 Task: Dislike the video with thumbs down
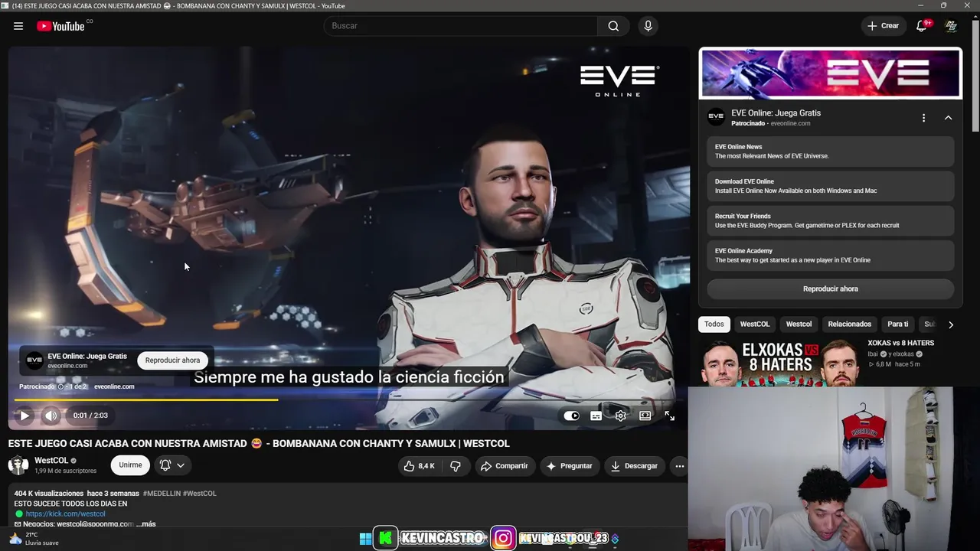(456, 465)
